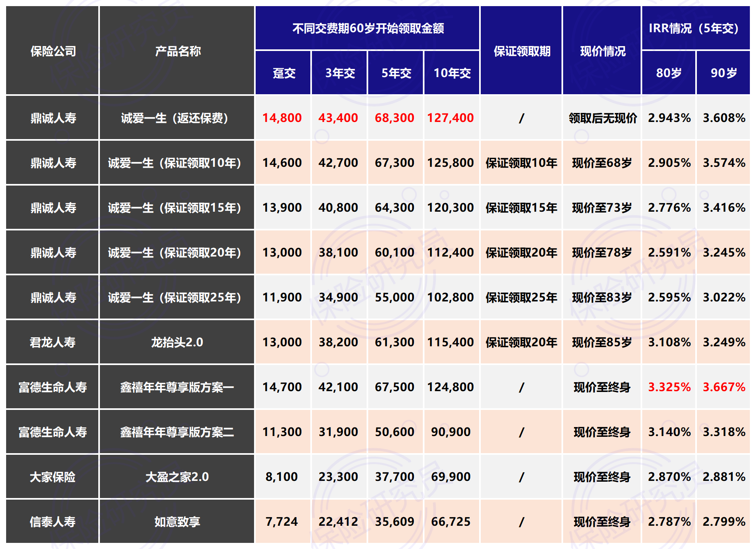Screen dimensions: 756x549
Task: Select the 信泰人寿 company cell
Action: tap(53, 522)
